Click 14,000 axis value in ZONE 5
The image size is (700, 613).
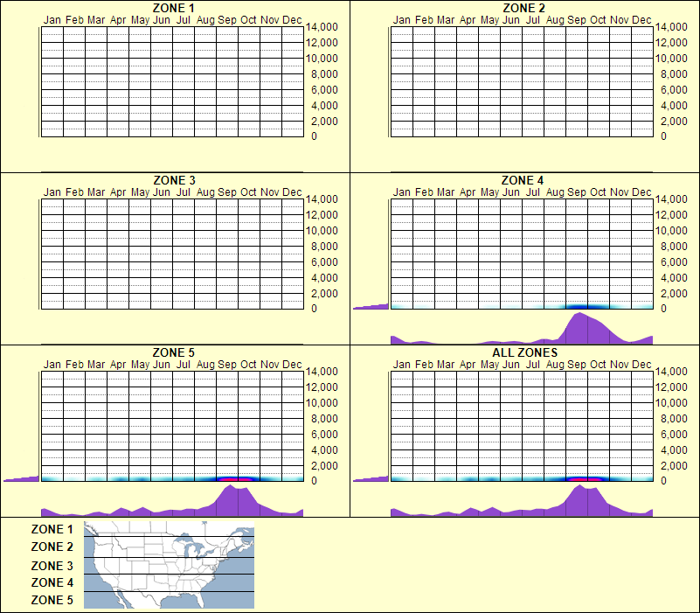[x=322, y=372]
